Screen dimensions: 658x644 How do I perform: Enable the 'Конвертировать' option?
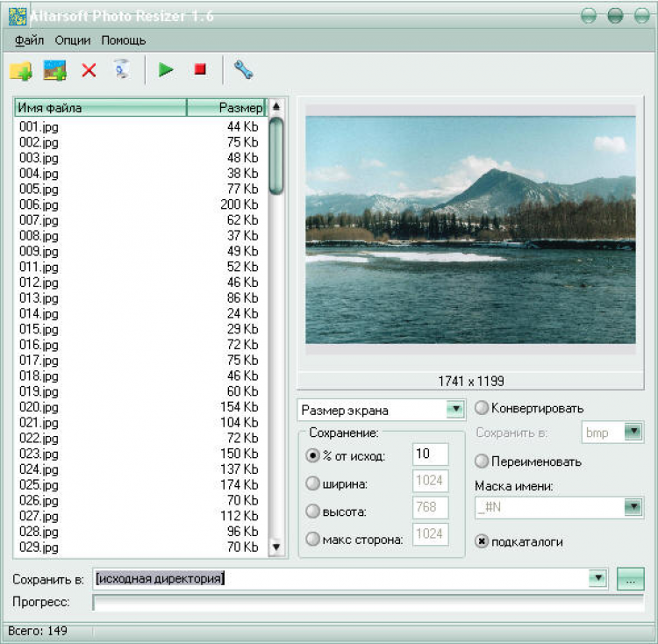[x=482, y=408]
